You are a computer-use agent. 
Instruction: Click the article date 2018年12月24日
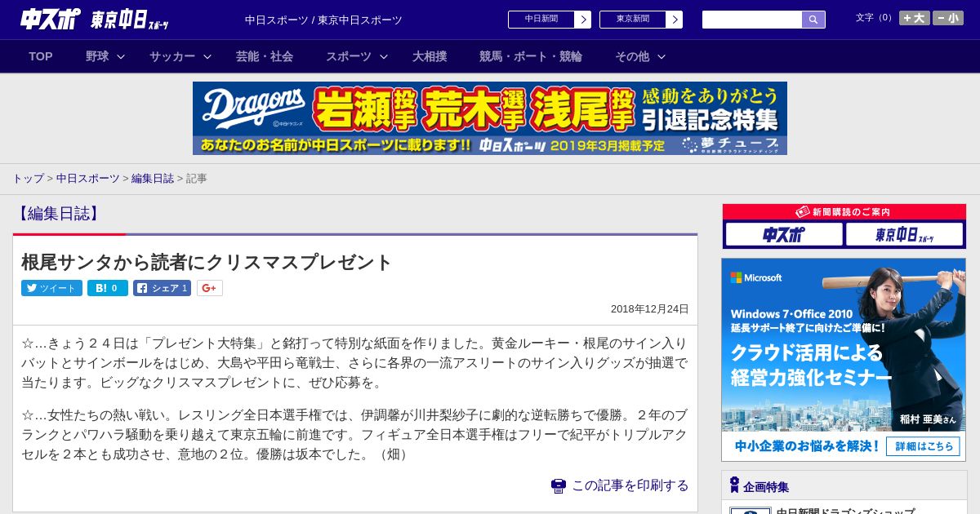click(x=650, y=309)
